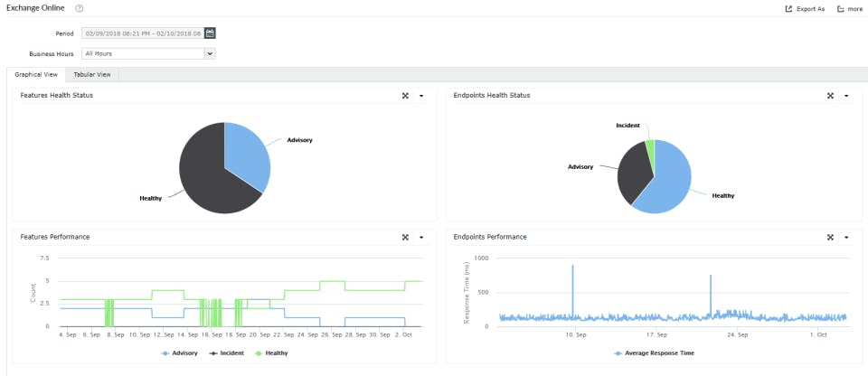The height and width of the screenshot is (376, 868).
Task: Toggle Average Response Time legend entry
Action: [x=655, y=352]
